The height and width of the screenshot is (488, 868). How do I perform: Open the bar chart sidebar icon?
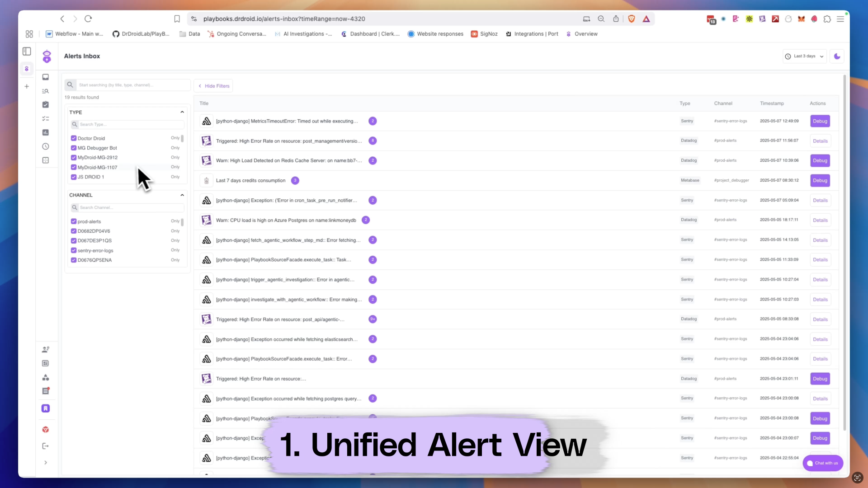(x=46, y=132)
